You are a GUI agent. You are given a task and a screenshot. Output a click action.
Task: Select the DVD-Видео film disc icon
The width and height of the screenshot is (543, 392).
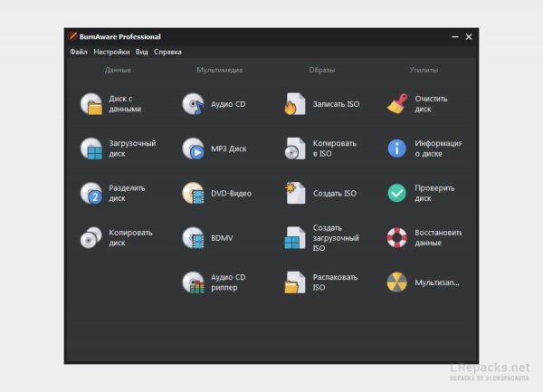tap(194, 193)
